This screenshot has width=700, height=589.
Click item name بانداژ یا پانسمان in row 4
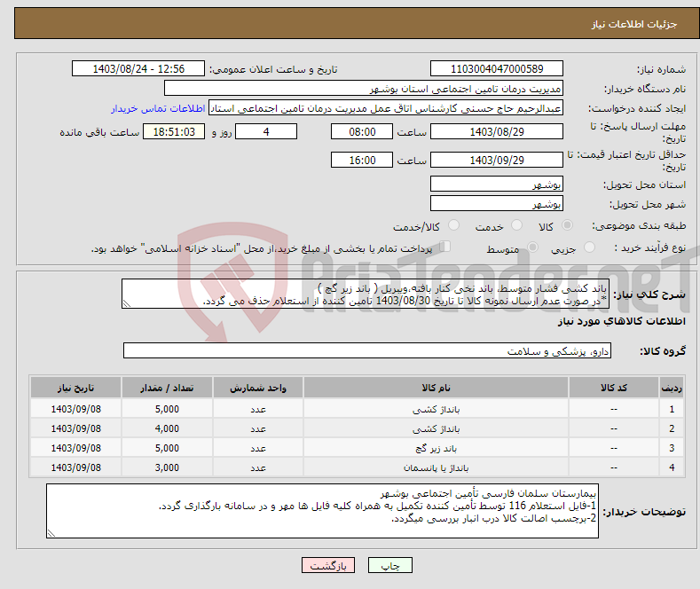click(x=436, y=467)
